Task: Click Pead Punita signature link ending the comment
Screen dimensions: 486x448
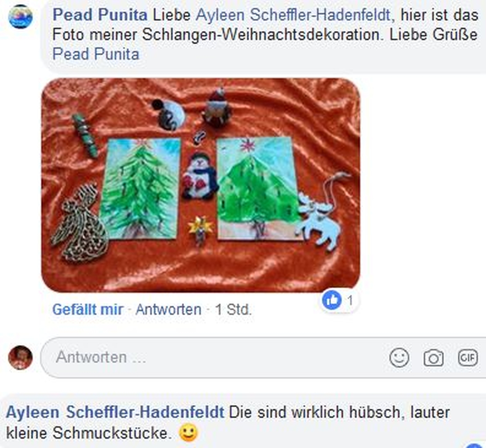Action: tap(96, 54)
